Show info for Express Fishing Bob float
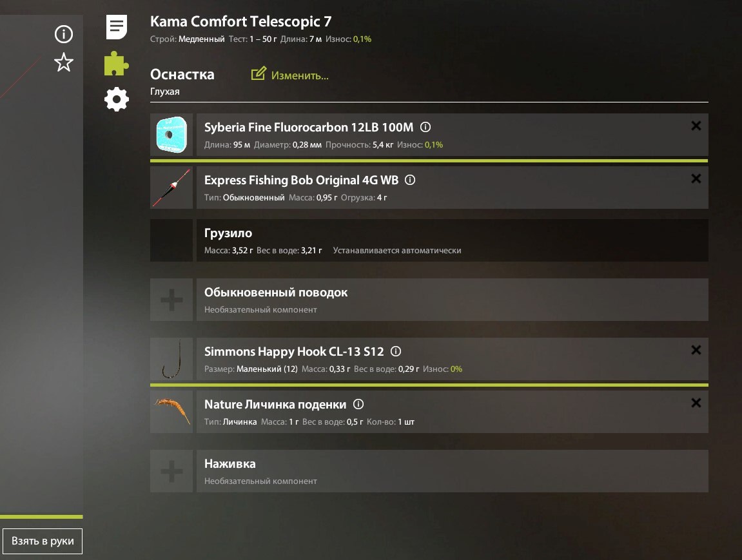Screen dimensions: 742x560 (x=410, y=180)
